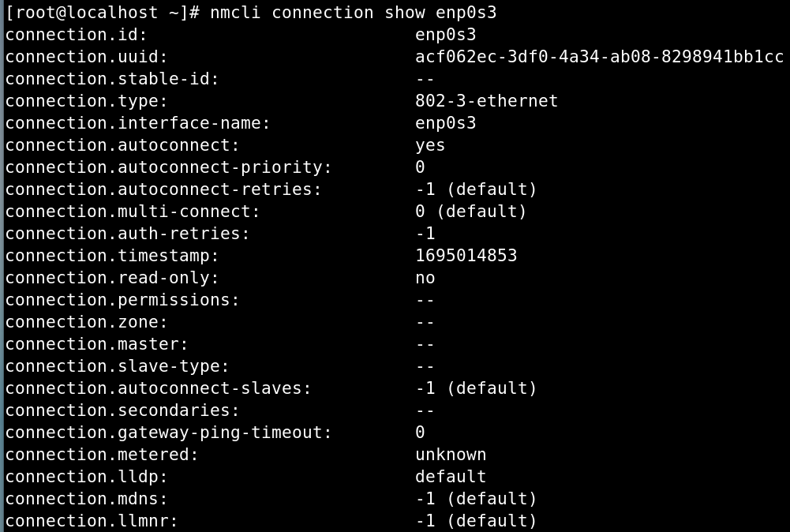Click the lldp default value
The width and height of the screenshot is (790, 532).
[x=451, y=477]
